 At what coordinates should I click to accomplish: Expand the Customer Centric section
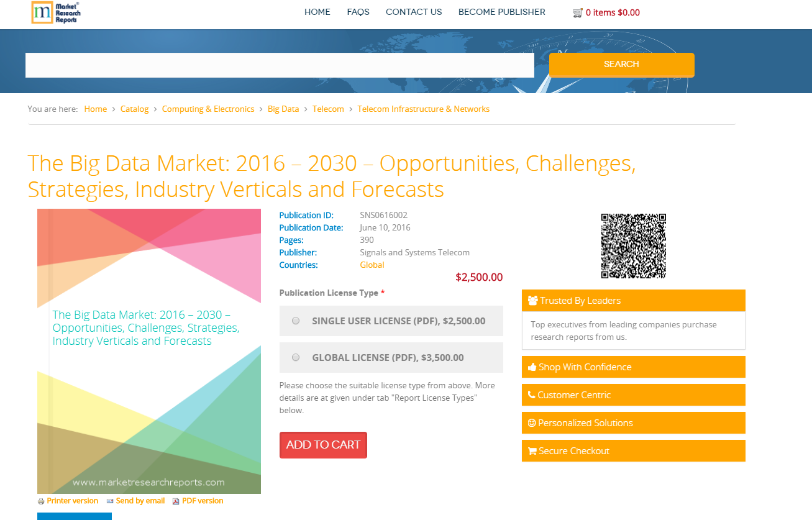[x=634, y=395]
